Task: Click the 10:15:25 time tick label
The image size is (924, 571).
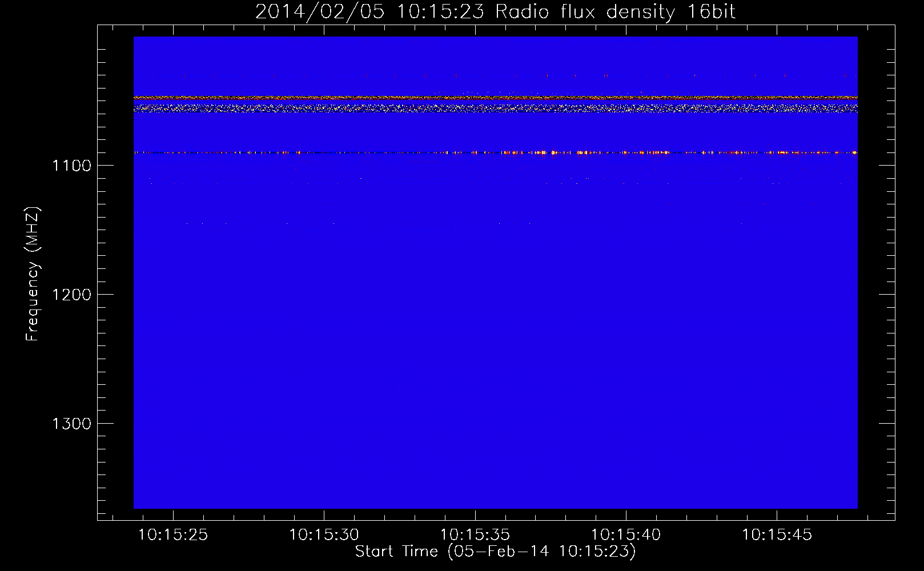Action: coord(173,535)
